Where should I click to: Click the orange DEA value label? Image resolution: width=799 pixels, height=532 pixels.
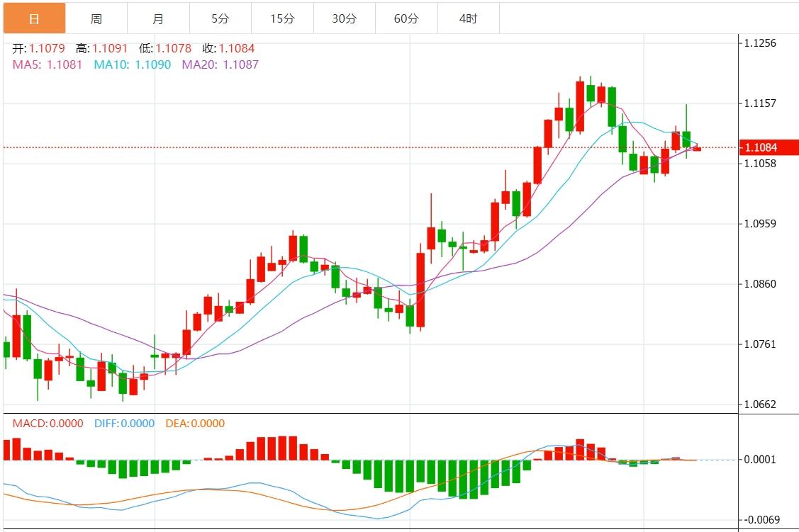pos(195,424)
